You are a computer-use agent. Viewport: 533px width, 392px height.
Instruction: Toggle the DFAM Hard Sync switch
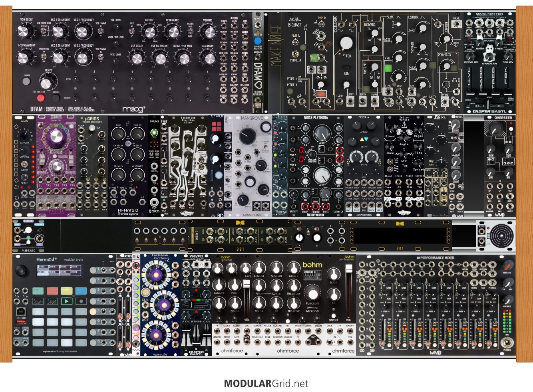pyautogui.click(x=43, y=57)
